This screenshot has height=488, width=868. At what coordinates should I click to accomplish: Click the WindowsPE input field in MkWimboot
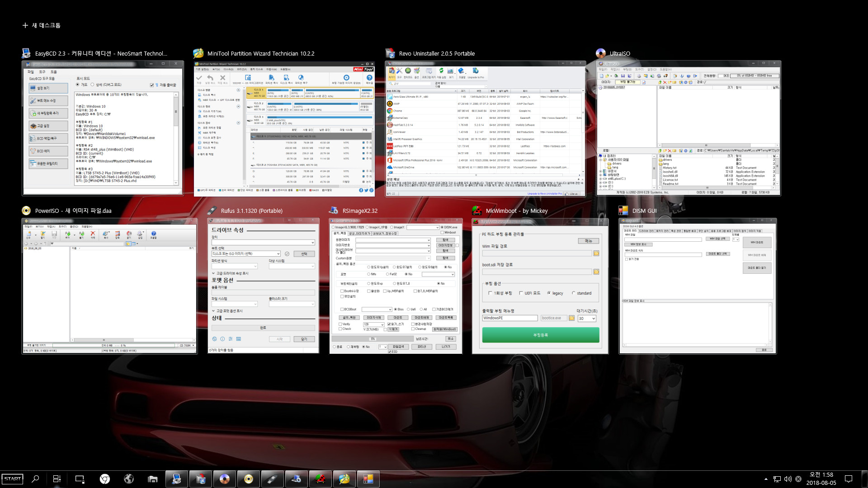pyautogui.click(x=510, y=318)
